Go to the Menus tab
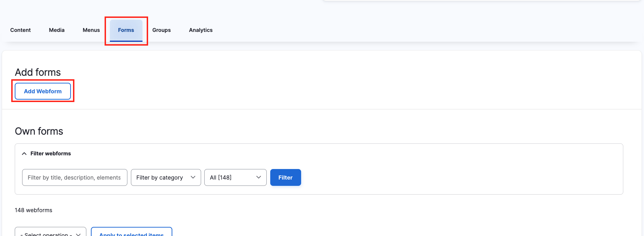This screenshot has width=644, height=236. [x=91, y=30]
